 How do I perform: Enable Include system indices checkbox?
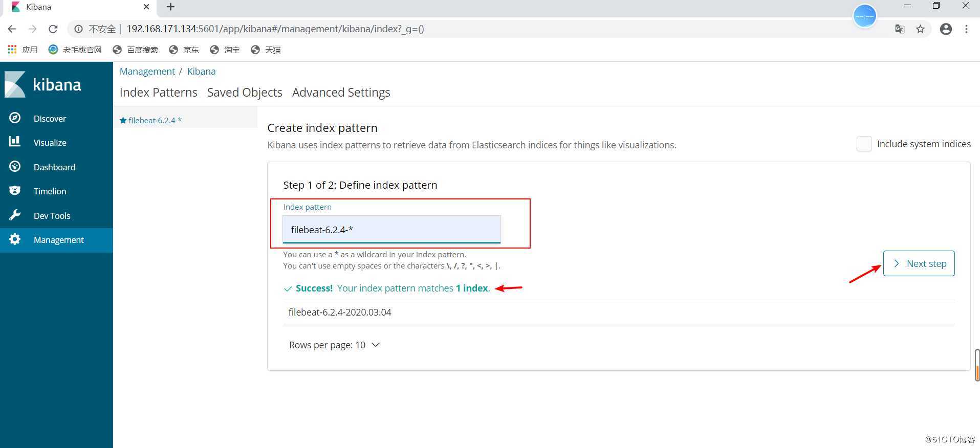(x=864, y=144)
